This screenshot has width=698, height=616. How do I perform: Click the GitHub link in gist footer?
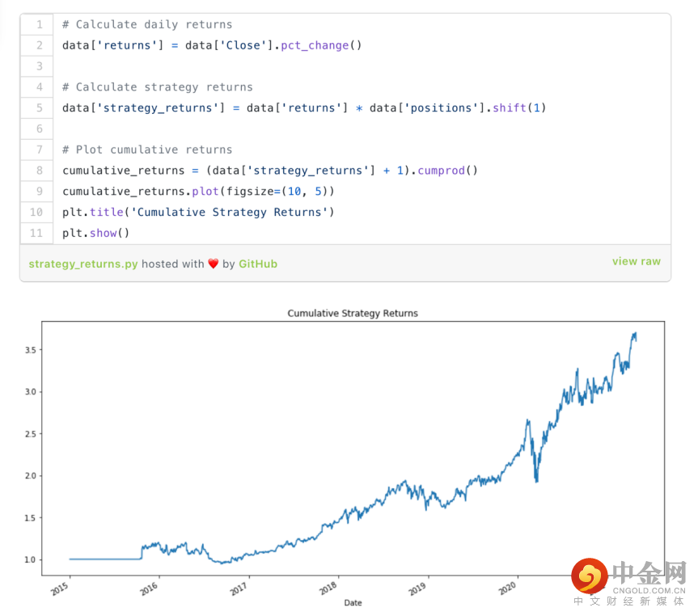(257, 264)
